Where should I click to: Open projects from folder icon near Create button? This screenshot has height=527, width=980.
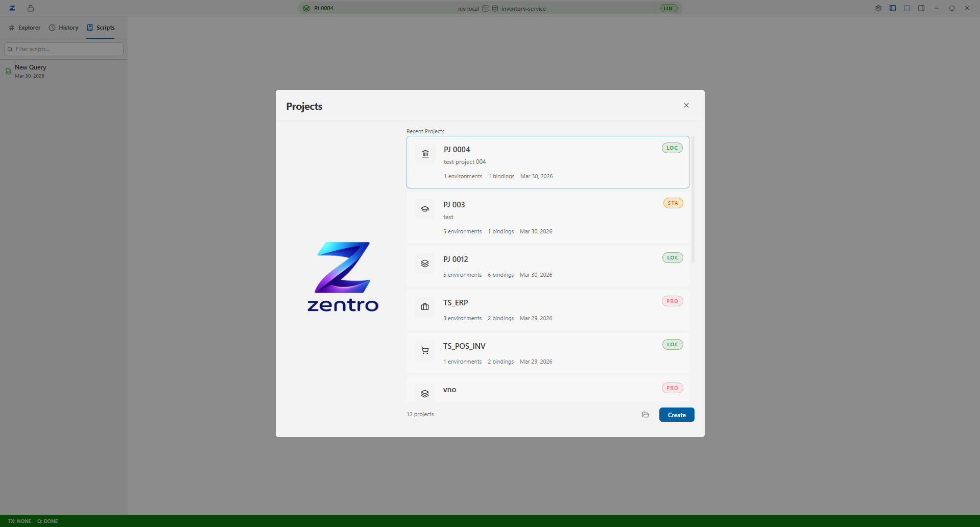pyautogui.click(x=645, y=414)
